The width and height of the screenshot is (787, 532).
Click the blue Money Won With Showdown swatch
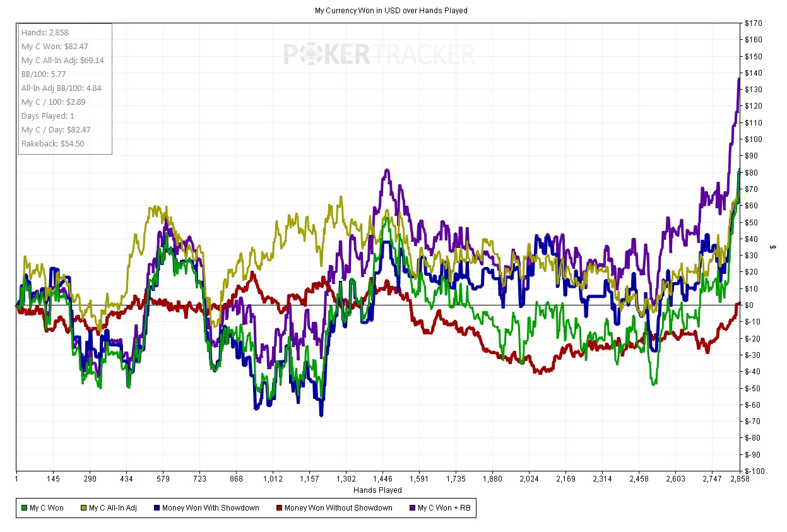pyautogui.click(x=157, y=508)
